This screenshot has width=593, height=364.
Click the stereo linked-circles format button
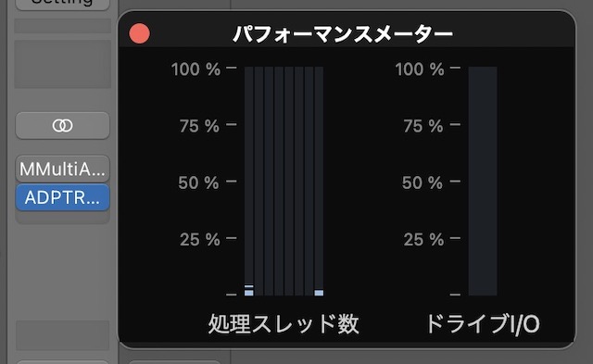[62, 125]
